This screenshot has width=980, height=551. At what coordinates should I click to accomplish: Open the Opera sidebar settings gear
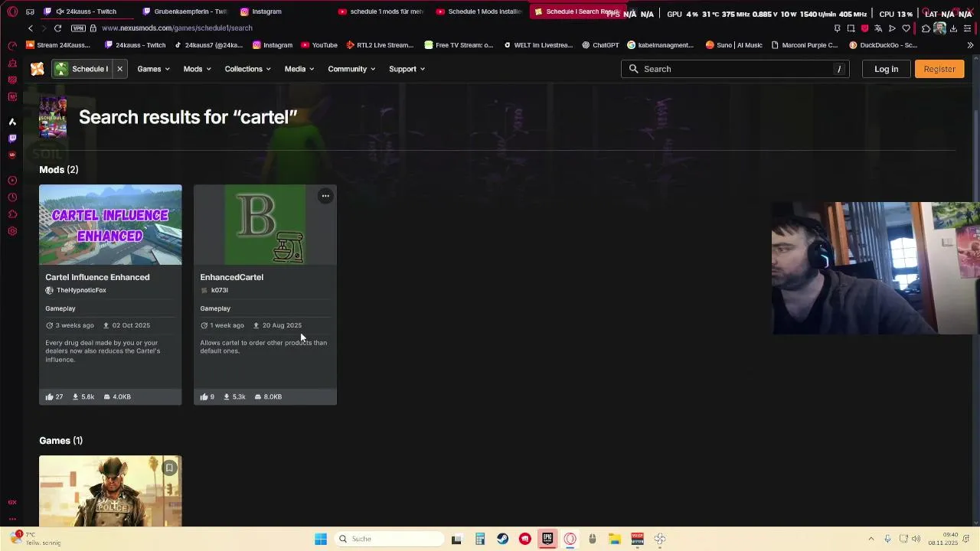click(x=12, y=231)
